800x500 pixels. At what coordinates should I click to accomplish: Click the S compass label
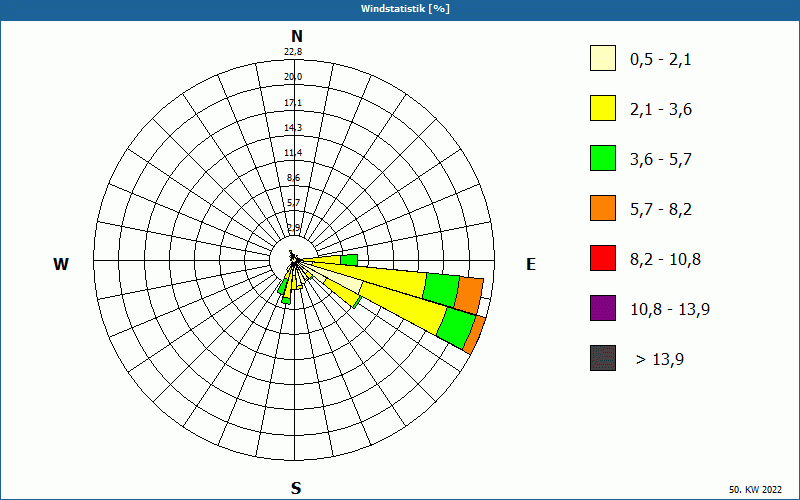tap(296, 488)
